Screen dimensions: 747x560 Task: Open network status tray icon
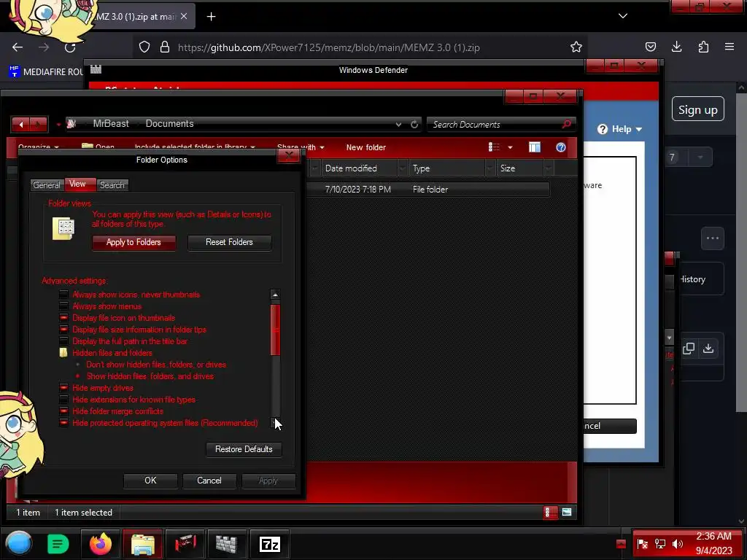point(659,544)
